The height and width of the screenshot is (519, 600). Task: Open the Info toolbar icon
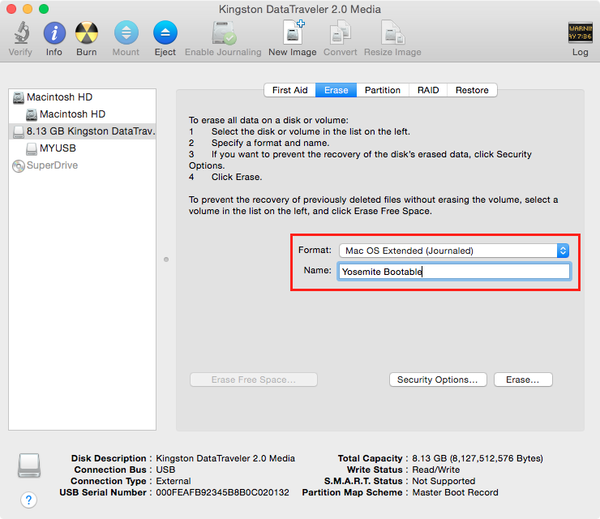(x=54, y=33)
